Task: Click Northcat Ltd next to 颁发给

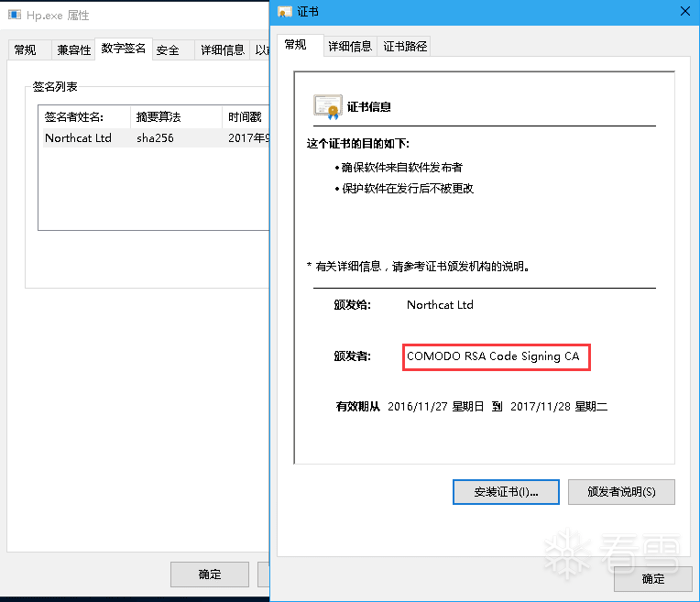Action: click(x=440, y=305)
